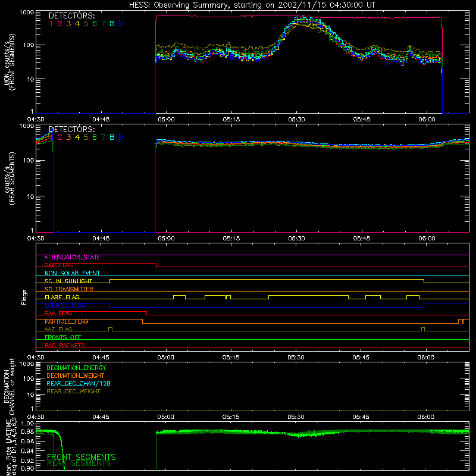Click the 05:30 tick under front segments plot
This screenshot has height=476, width=476.
(x=296, y=120)
